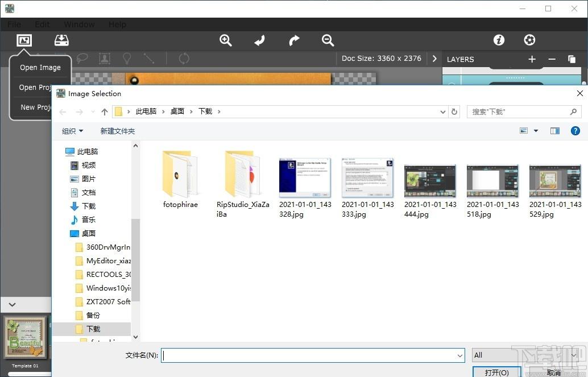Select the RipStudio_XiaZaiBa folder
The height and width of the screenshot is (377, 588).
tap(243, 184)
